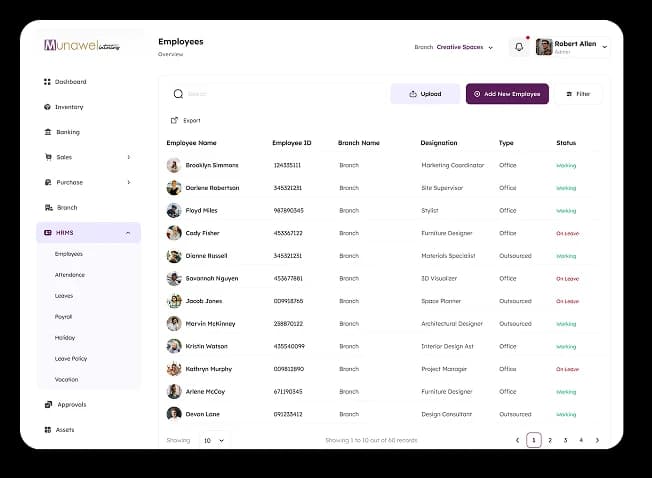Open Holiday under HRMS
The image size is (652, 478).
(x=65, y=338)
